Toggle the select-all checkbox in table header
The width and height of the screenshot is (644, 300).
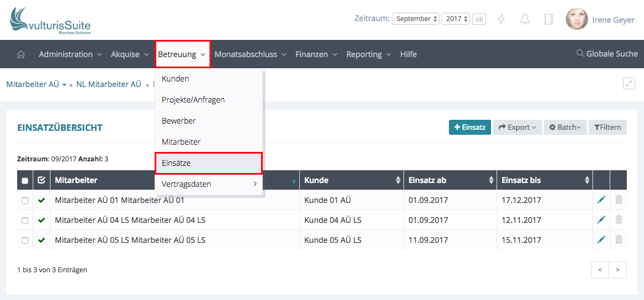click(25, 180)
